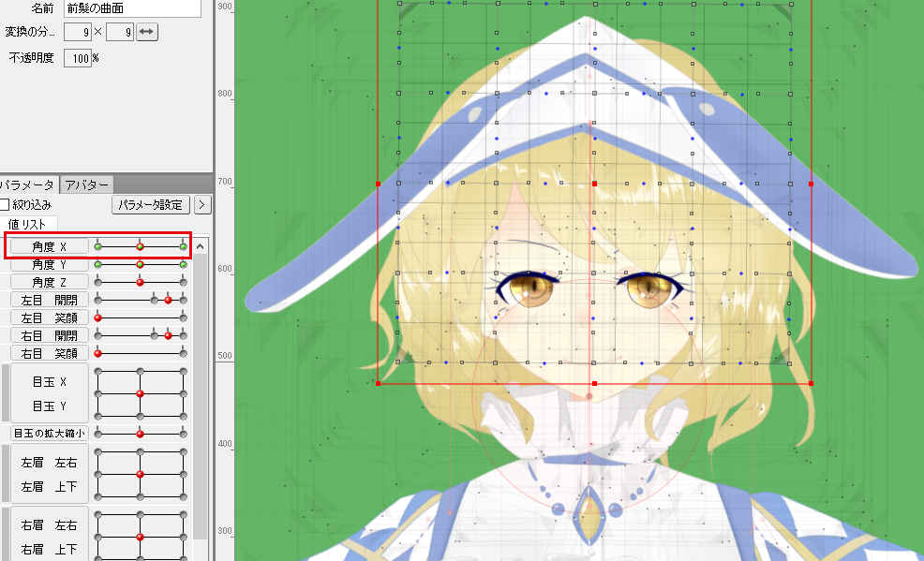The width and height of the screenshot is (924, 561).
Task: Click the 角度 Y slider middle keypoint
Action: pos(140,265)
